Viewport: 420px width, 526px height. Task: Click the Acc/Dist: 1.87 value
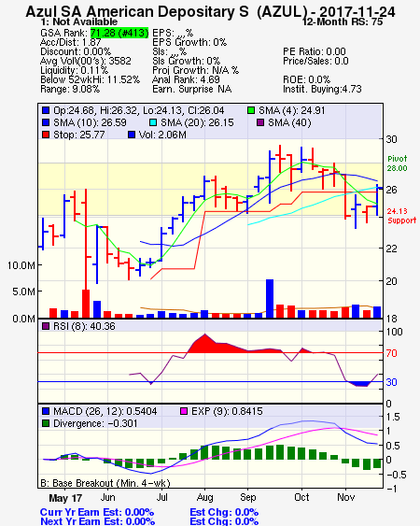70,42
